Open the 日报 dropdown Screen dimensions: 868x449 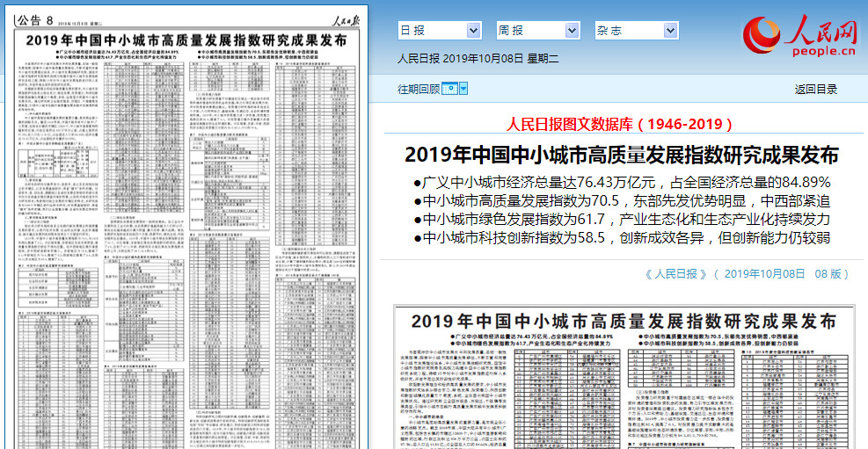pos(440,31)
